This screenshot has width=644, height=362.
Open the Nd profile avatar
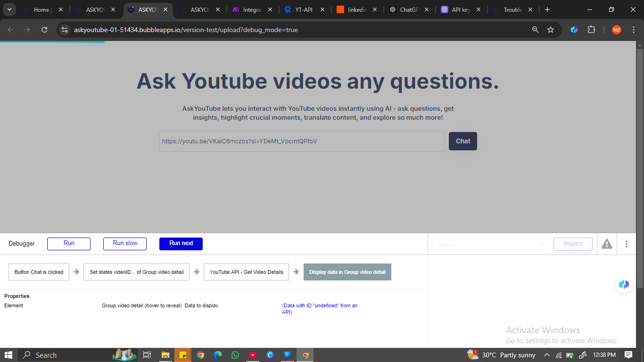617,30
